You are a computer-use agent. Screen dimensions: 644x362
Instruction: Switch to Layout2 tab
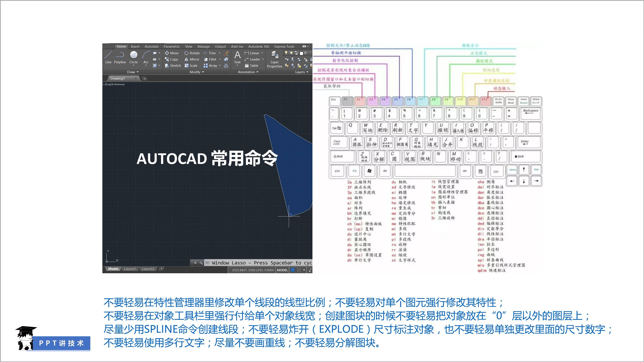coord(148,269)
